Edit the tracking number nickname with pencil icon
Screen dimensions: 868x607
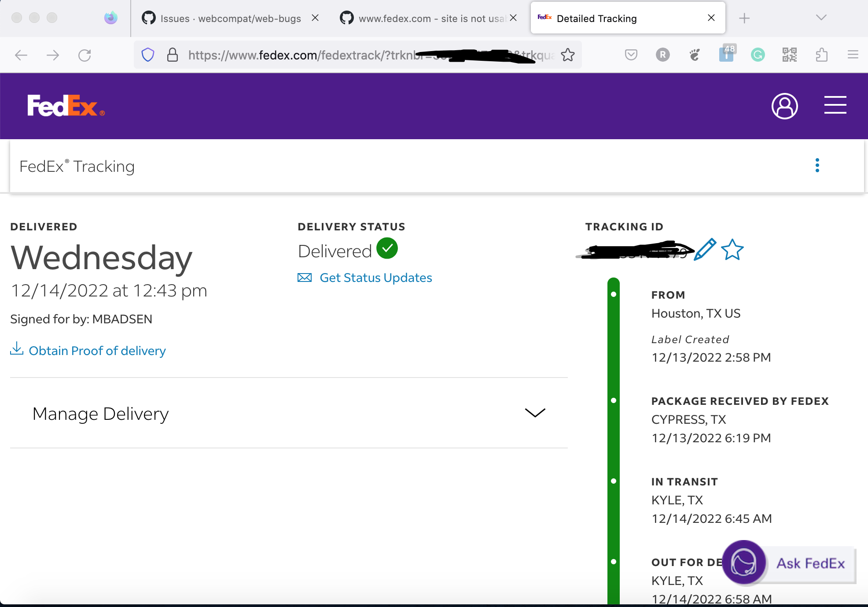[x=705, y=250]
